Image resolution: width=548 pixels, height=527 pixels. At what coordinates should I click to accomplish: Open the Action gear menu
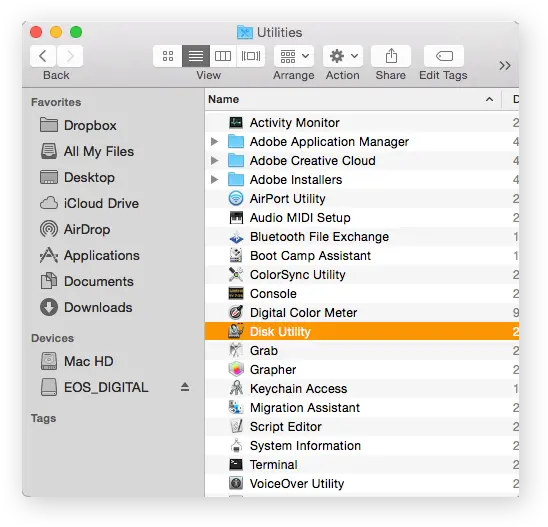[343, 56]
